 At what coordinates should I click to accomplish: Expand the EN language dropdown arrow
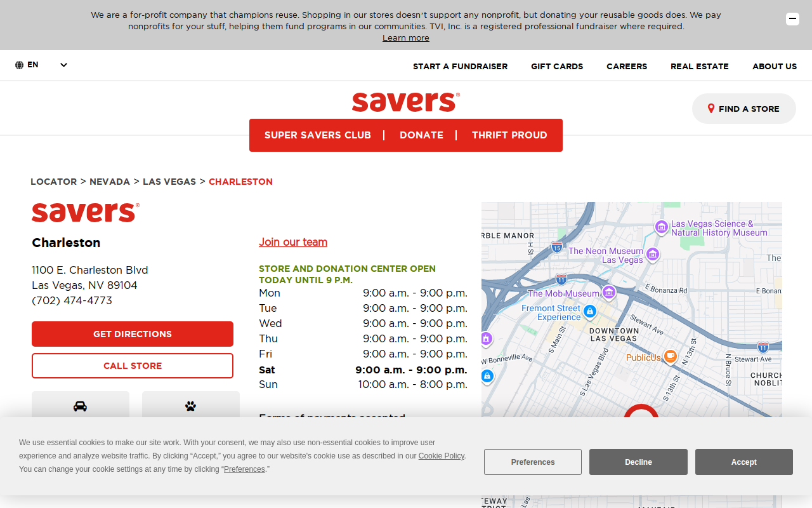[x=63, y=65]
